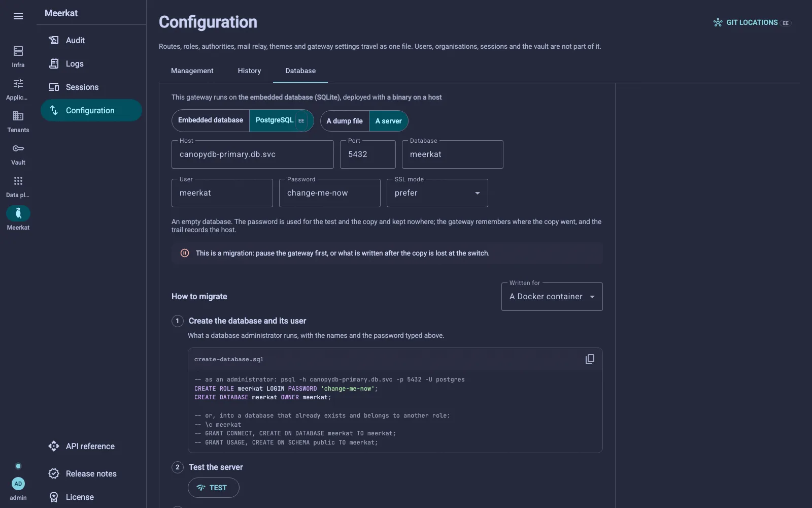Click the Host input field

(x=253, y=154)
